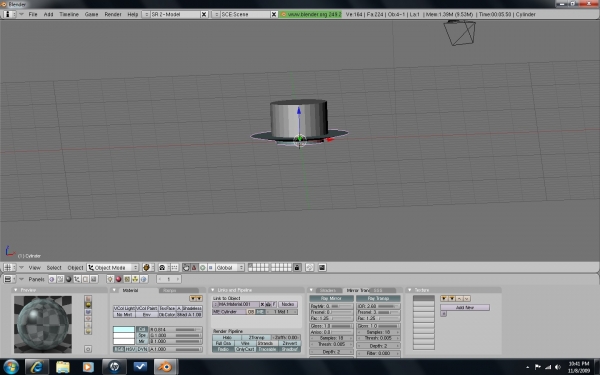Screen dimensions: 600x375
Task: Toggle VCol Paint option
Action: tap(147, 308)
